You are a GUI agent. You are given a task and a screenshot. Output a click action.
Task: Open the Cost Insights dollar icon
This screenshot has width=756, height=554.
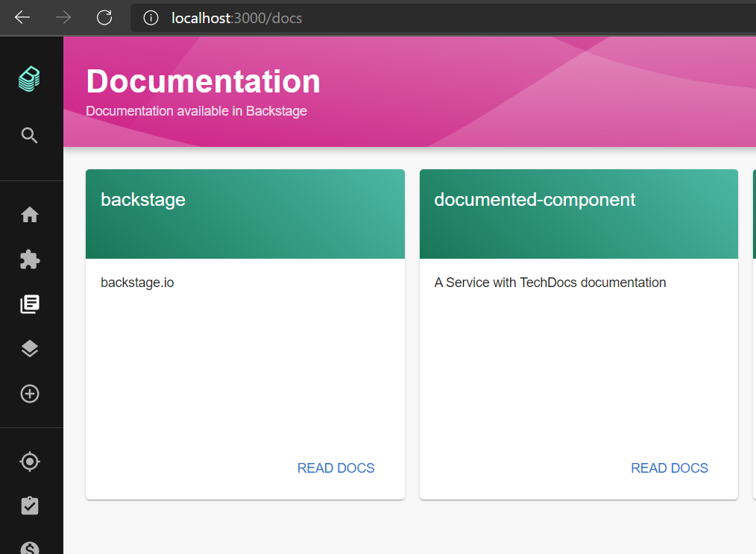[30, 548]
